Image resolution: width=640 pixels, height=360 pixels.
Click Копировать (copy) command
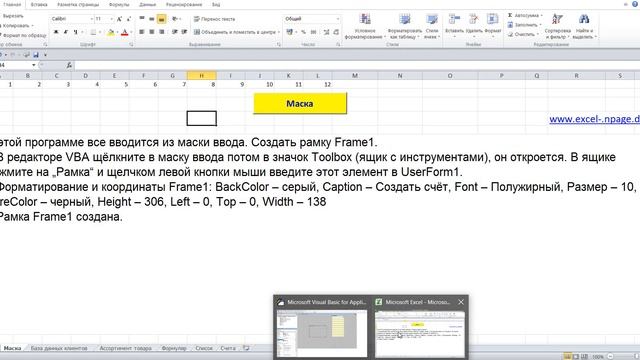[16, 25]
